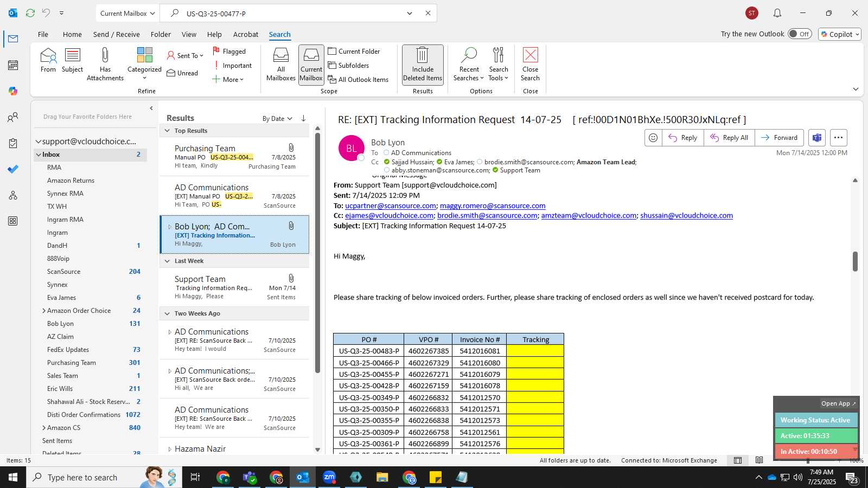Open the Sent To dropdown
This screenshot has width=868, height=488.
[185, 56]
